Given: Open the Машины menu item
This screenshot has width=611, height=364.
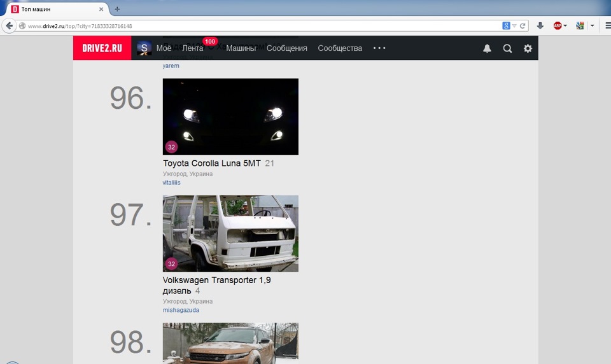Looking at the screenshot, I should (x=241, y=48).
